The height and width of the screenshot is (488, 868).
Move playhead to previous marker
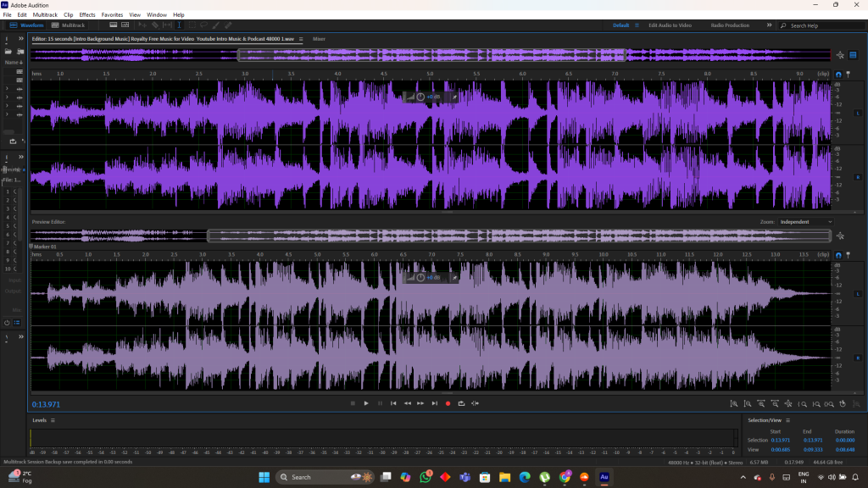point(393,403)
